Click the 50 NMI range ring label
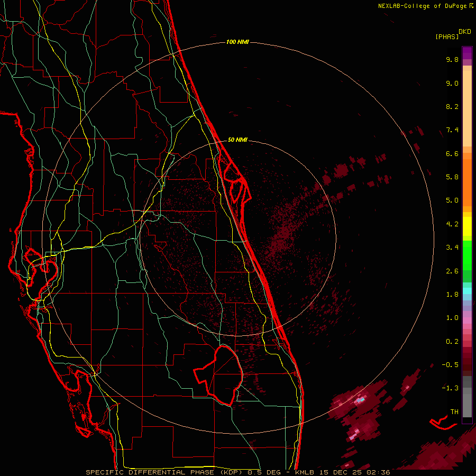Screen dimensions: 476x476 pos(237,140)
